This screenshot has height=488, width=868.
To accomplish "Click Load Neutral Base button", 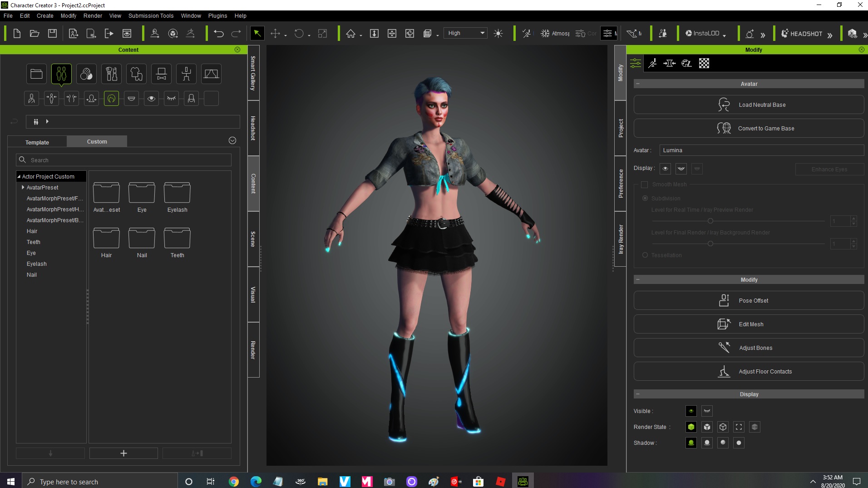I will 749,105.
